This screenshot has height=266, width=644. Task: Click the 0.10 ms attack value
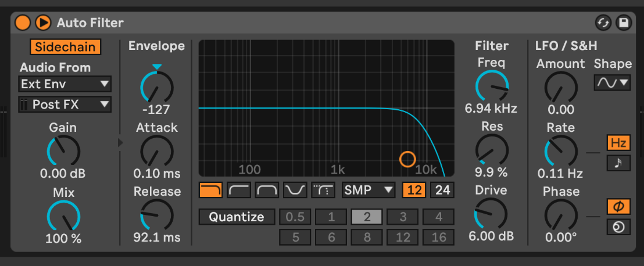(x=157, y=174)
